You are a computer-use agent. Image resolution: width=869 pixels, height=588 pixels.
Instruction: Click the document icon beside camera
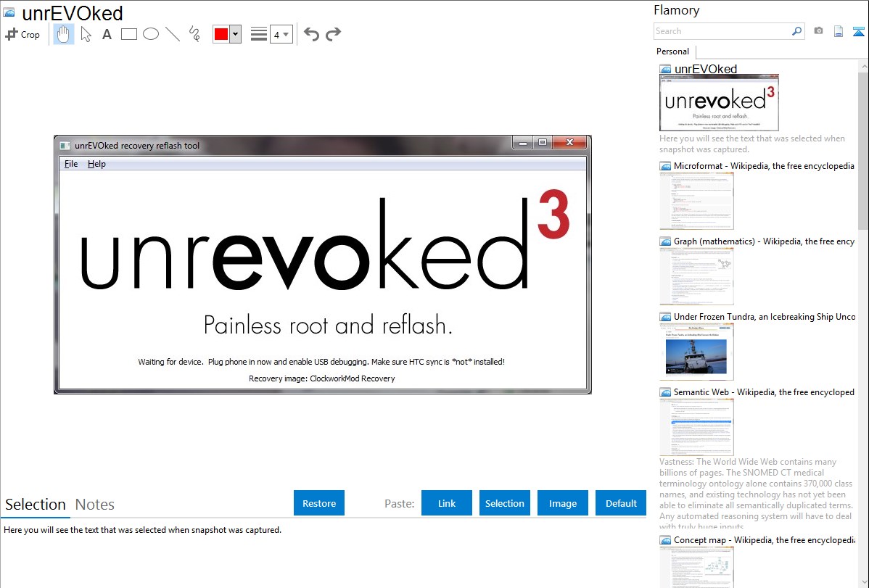coord(839,31)
